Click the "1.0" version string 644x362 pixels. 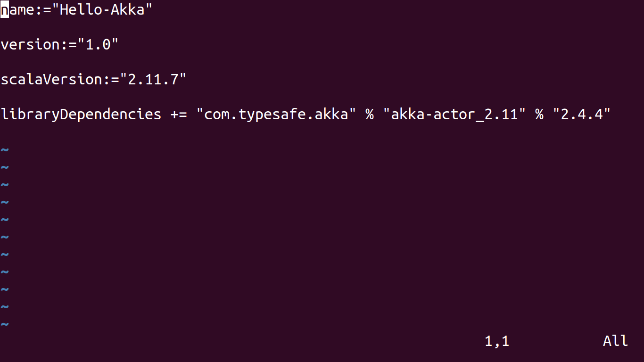[98, 45]
